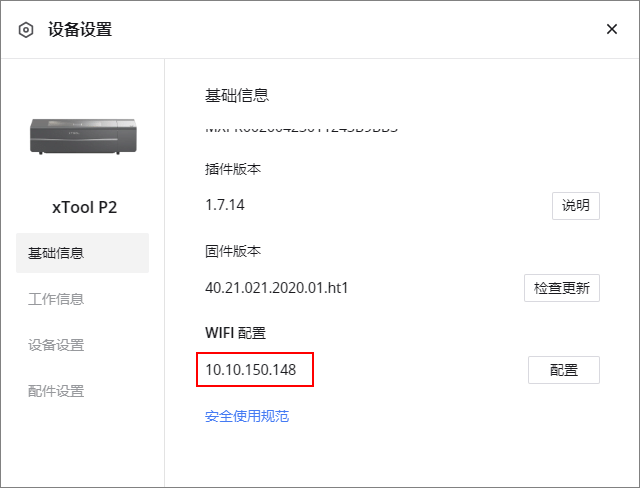Image resolution: width=640 pixels, height=488 pixels.
Task: Click the hexagon settings icon in header
Action: point(26,30)
